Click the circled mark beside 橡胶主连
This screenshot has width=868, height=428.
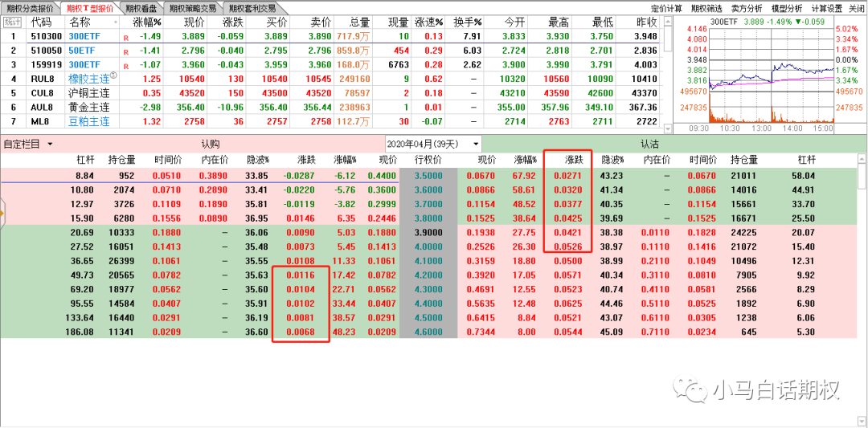113,75
